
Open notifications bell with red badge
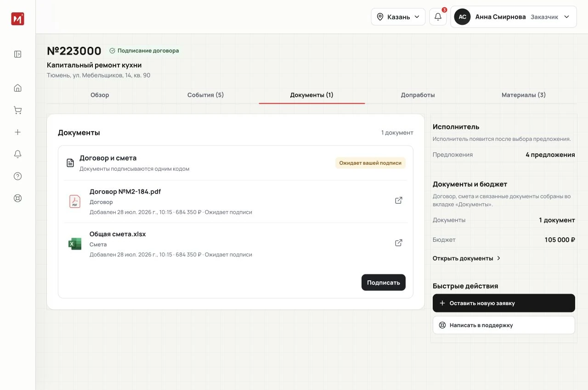pyautogui.click(x=438, y=17)
